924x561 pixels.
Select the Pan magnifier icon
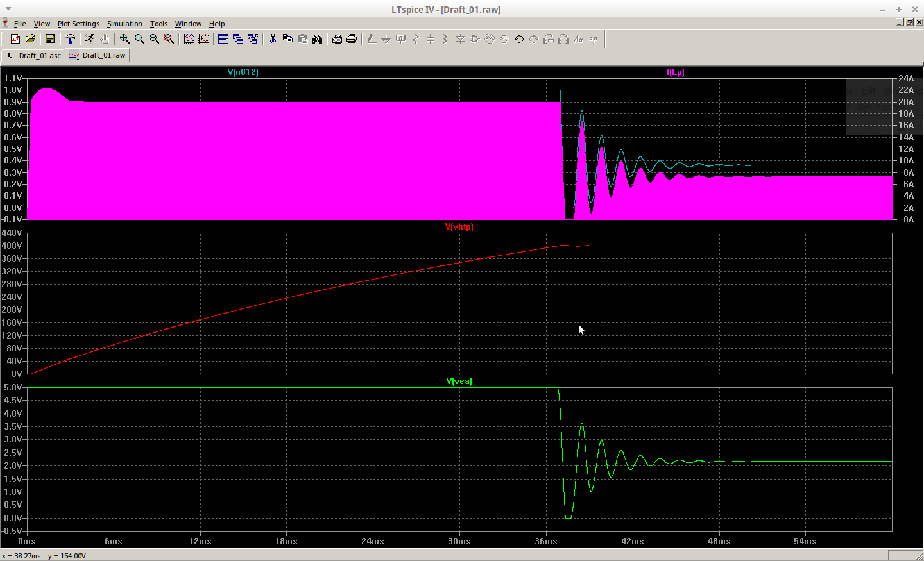point(139,39)
